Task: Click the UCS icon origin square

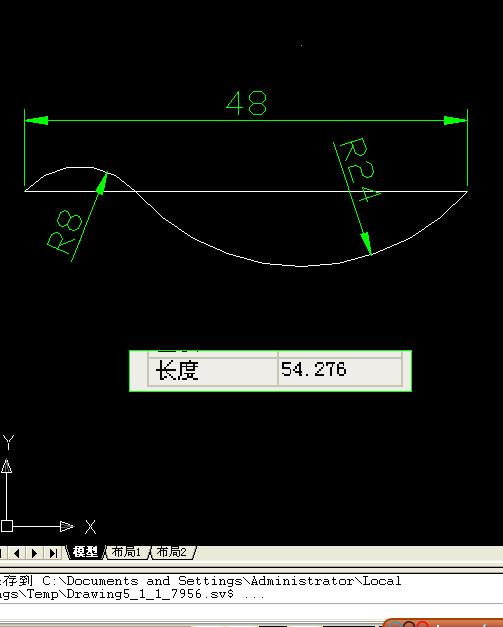Action: [7, 526]
